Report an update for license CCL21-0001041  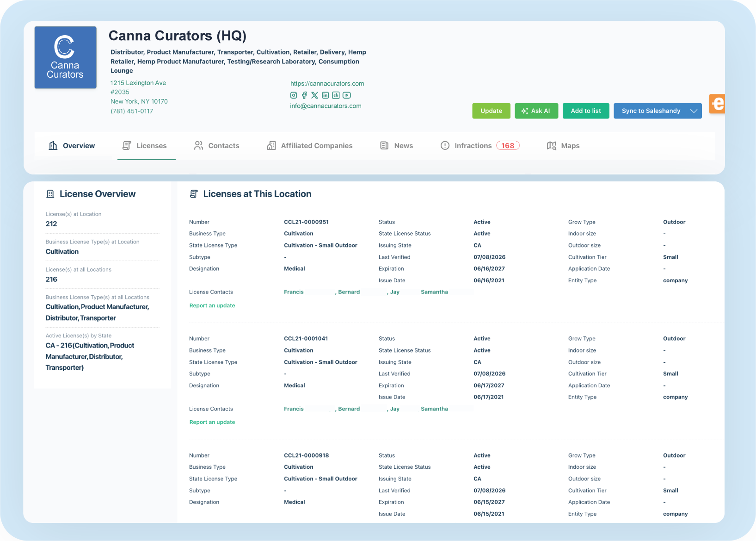[x=212, y=422]
